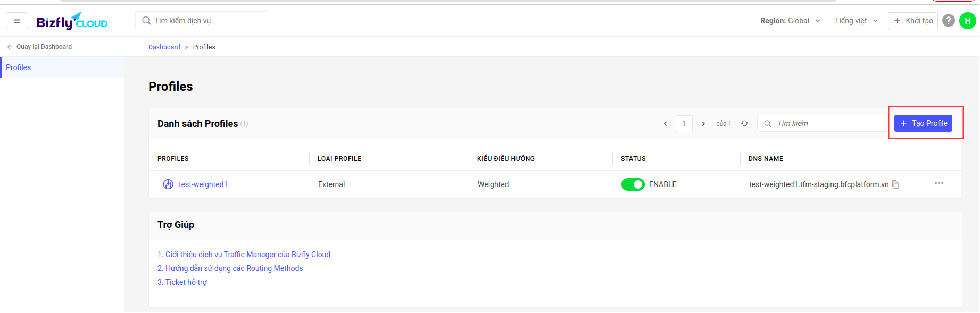This screenshot has height=313, width=980.
Task: Open Hướng dẫn sử dụng các Routing Methods
Action: (230, 268)
